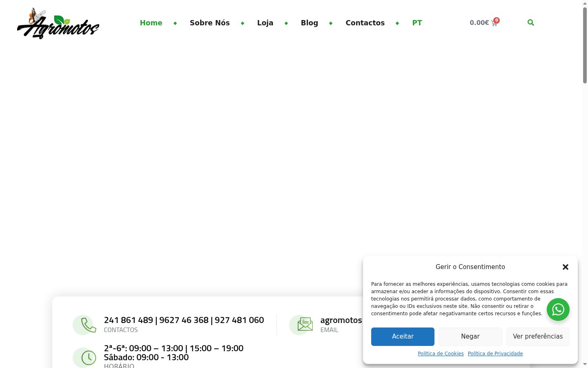Click the page vertical scrollbar thumb

click(585, 45)
